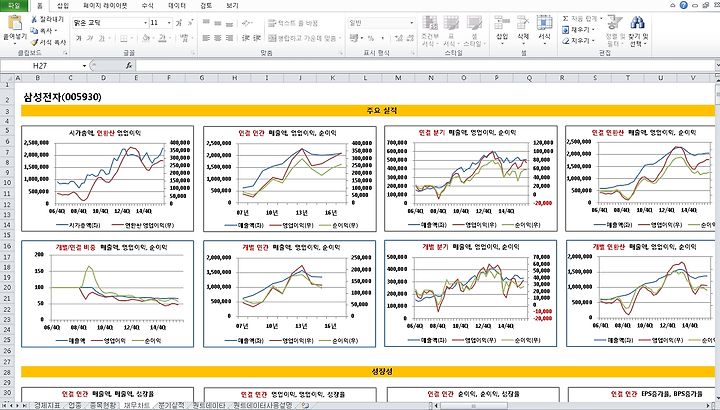720x410 pixels.
Task: Align text right in cell
Action: pos(229,38)
